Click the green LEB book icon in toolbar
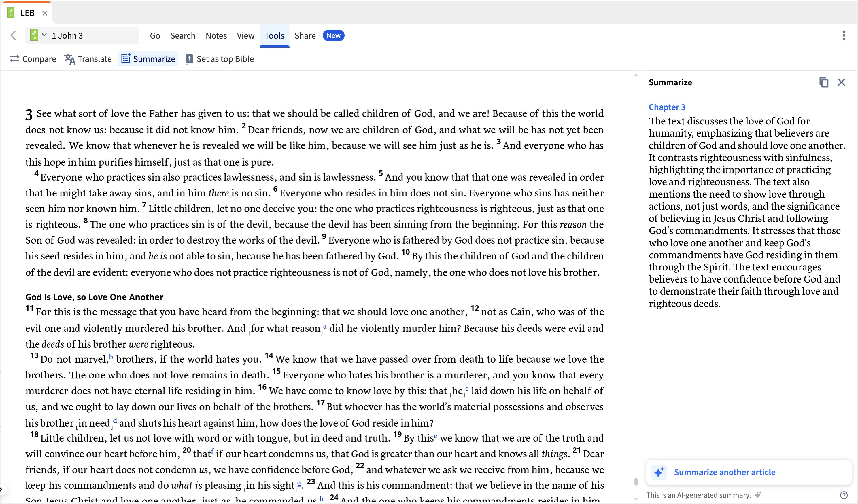The height and width of the screenshot is (504, 858). [34, 35]
